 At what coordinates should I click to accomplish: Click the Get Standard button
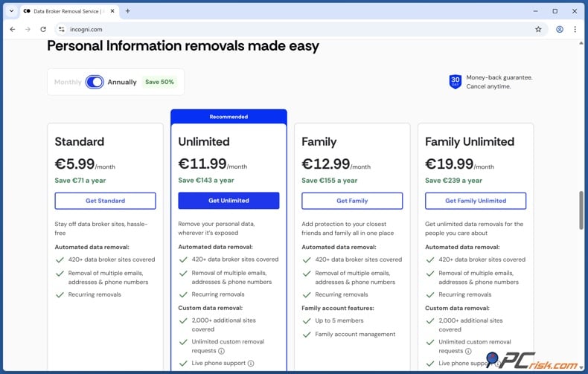coord(106,201)
